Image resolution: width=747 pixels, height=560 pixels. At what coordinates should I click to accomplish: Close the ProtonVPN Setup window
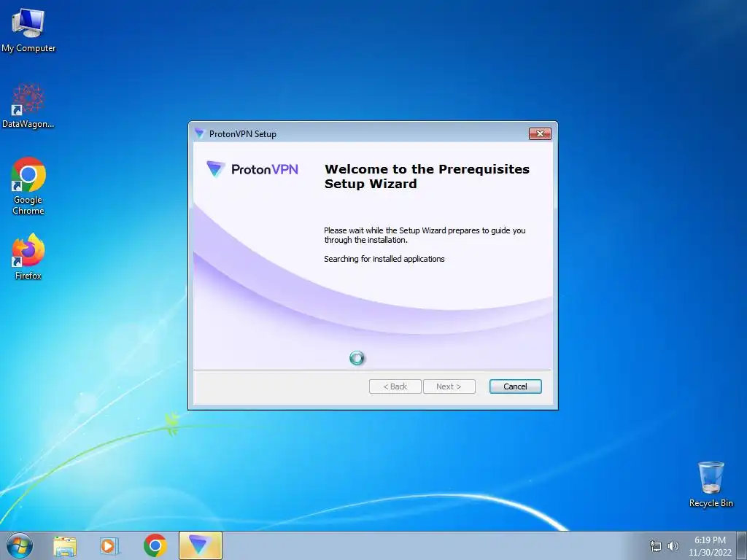click(540, 134)
